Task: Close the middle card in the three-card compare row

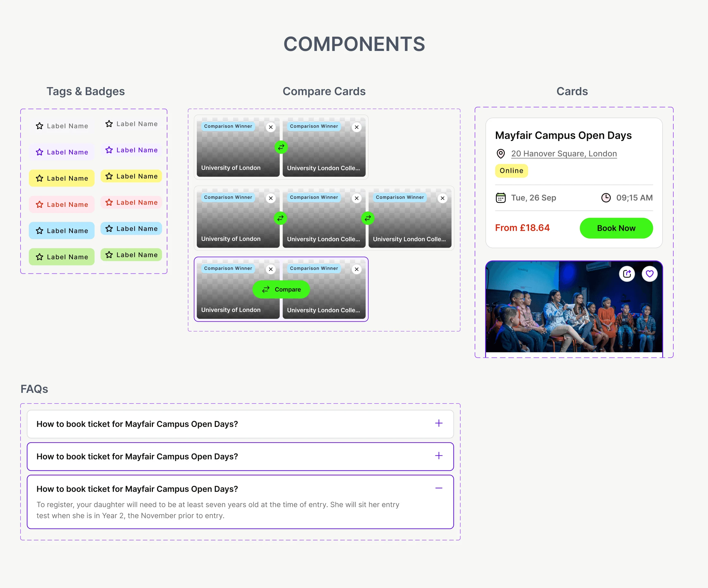Action: point(357,199)
